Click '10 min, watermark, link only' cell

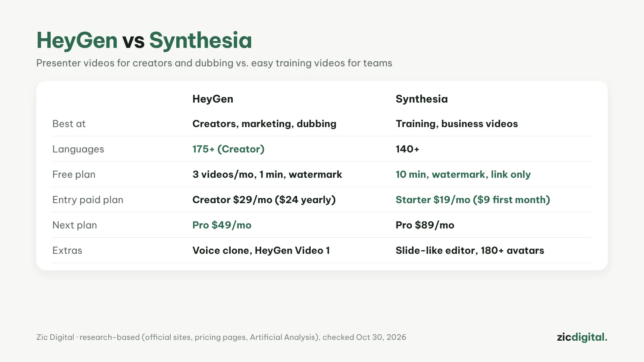pos(463,175)
